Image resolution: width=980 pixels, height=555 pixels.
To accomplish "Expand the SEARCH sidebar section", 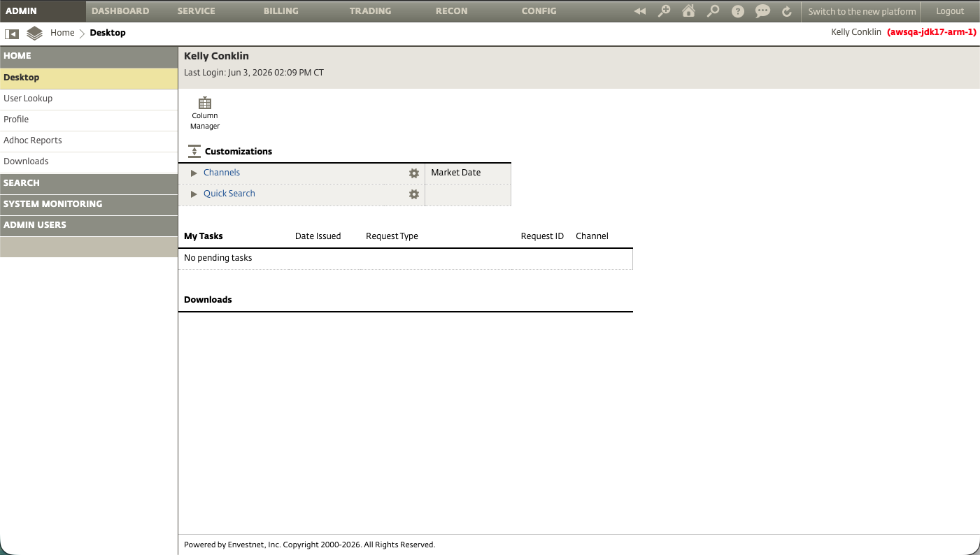I will click(89, 183).
